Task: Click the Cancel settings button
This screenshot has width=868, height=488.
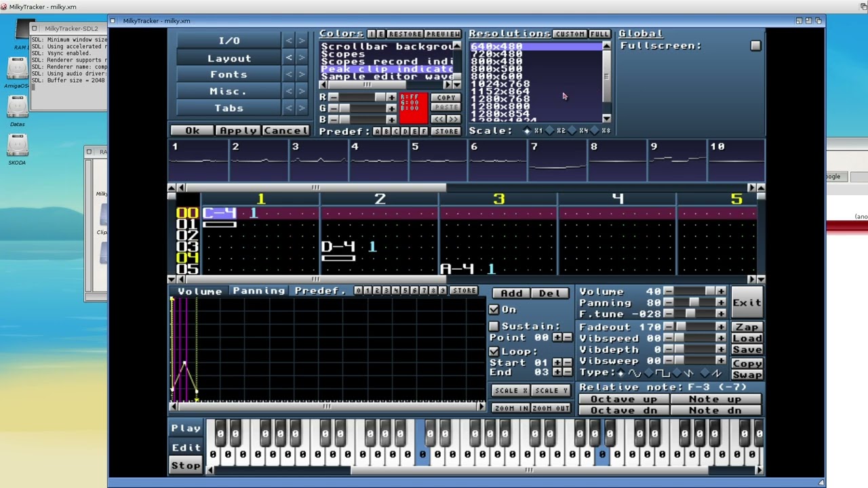Action: (285, 131)
